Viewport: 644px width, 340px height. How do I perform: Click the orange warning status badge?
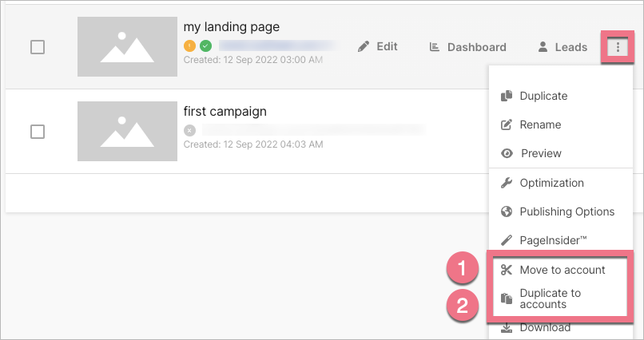click(189, 46)
